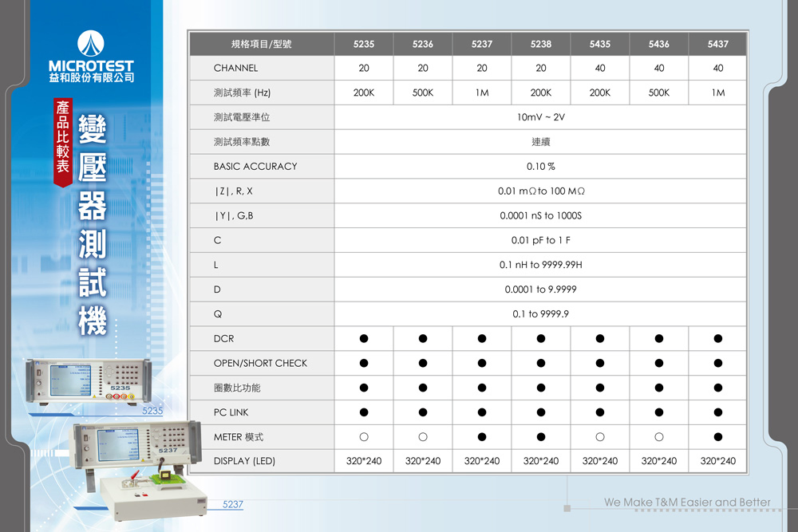Click the 圈數比功能 dot for model 5238
Viewport: 798px width, 532px height.
(541, 388)
